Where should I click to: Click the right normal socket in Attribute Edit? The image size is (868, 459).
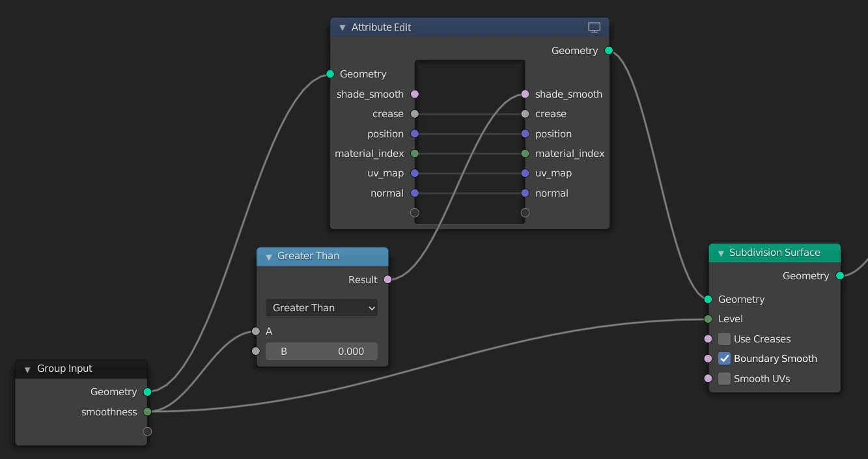(525, 193)
